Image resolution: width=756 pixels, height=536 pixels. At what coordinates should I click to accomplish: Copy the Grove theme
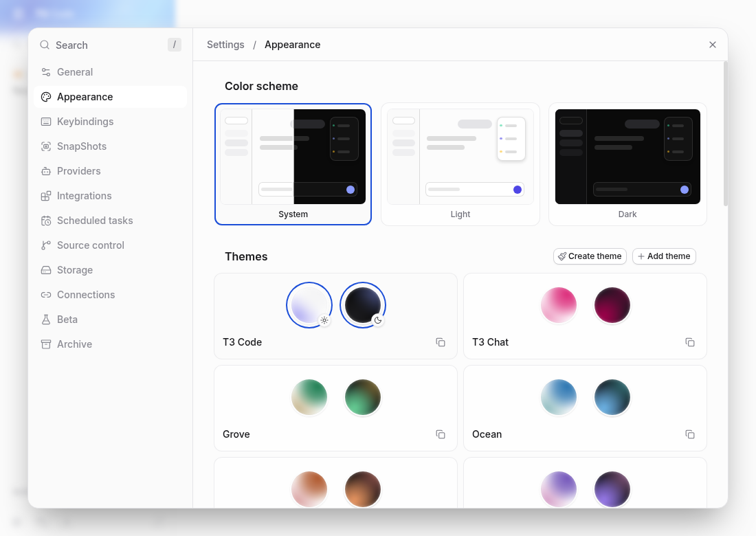coord(441,434)
